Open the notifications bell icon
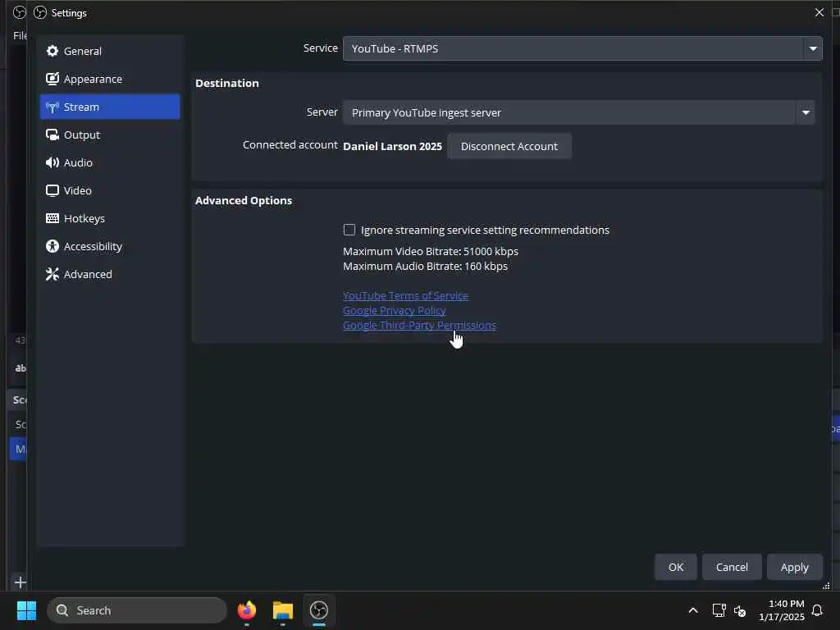The image size is (840, 630). tap(817, 610)
